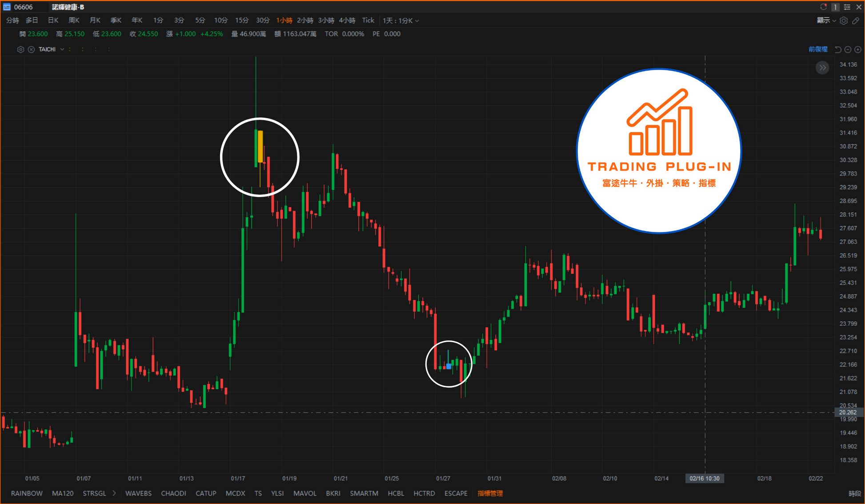Toggle 前復權 price adjustment

pos(818,49)
